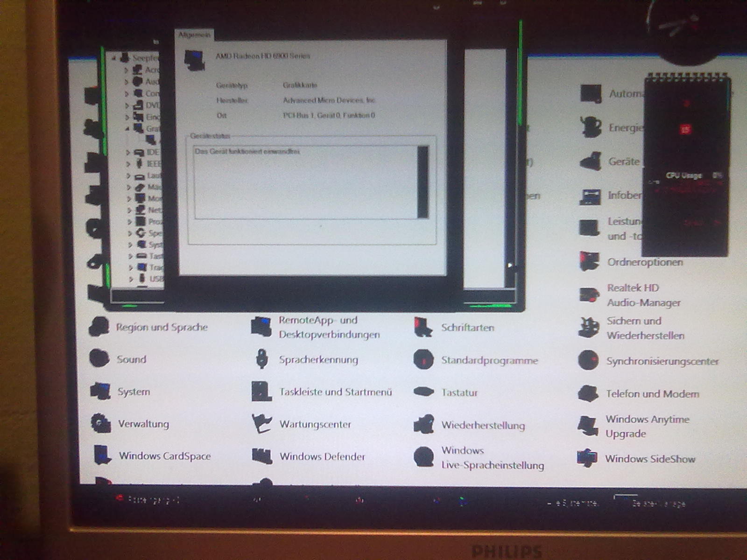Screen dimensions: 747x560
Task: Open the Standardprogramme link
Action: 489,360
